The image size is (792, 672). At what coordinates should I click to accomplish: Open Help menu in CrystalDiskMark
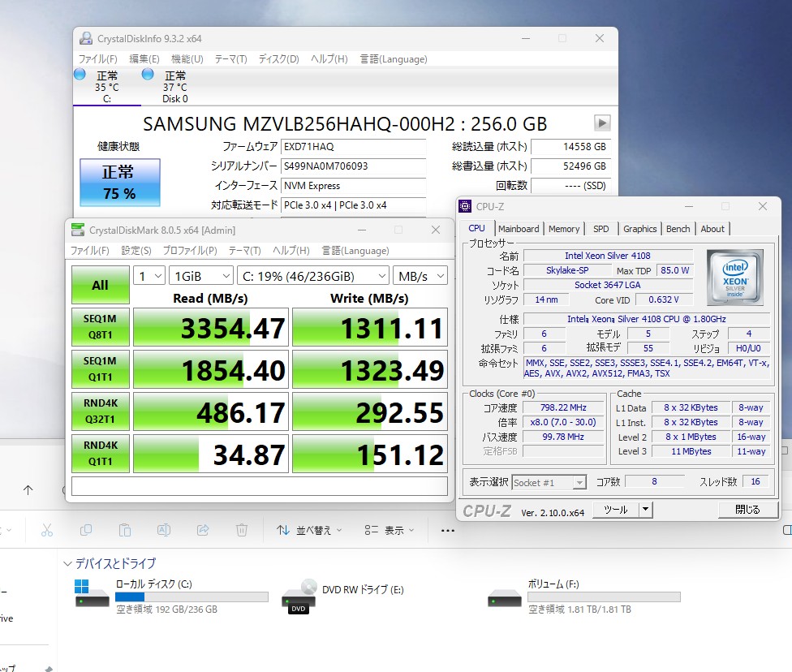291,251
